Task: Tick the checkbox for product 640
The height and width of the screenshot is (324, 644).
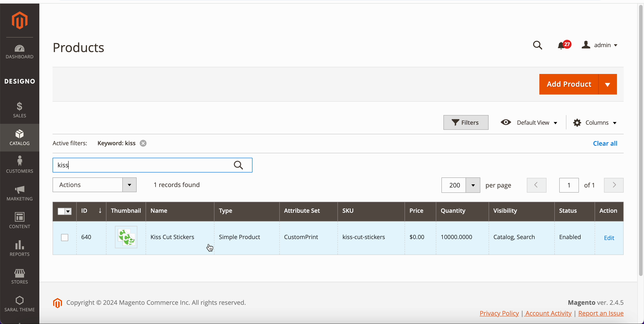Action: click(x=64, y=237)
